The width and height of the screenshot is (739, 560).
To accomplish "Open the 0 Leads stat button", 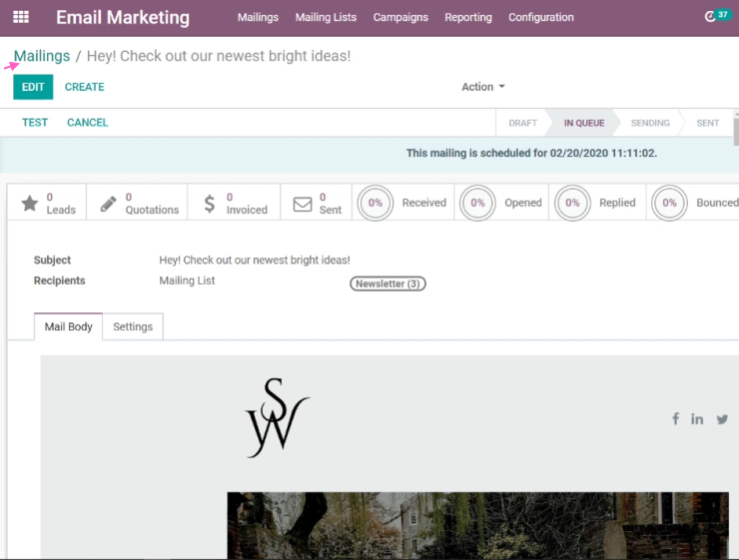I will [47, 203].
